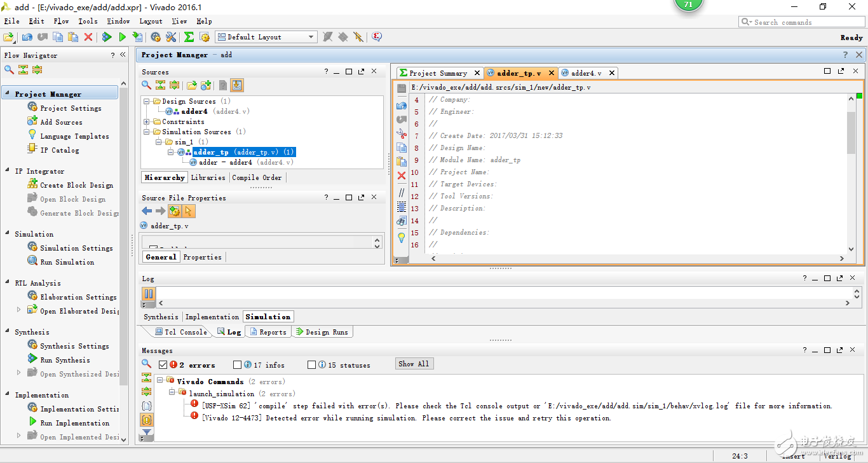Image resolution: width=868 pixels, height=463 pixels.
Task: Click the Open File folder icon in Sources toolbar
Action: click(191, 85)
